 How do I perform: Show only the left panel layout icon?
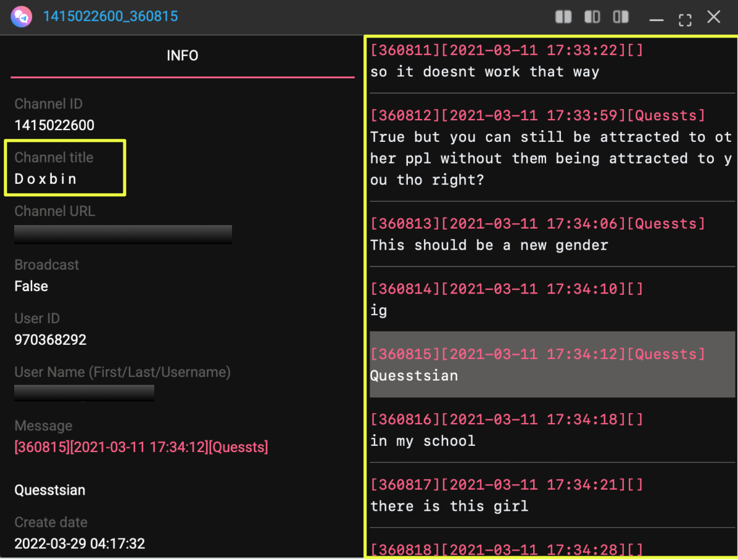click(592, 17)
